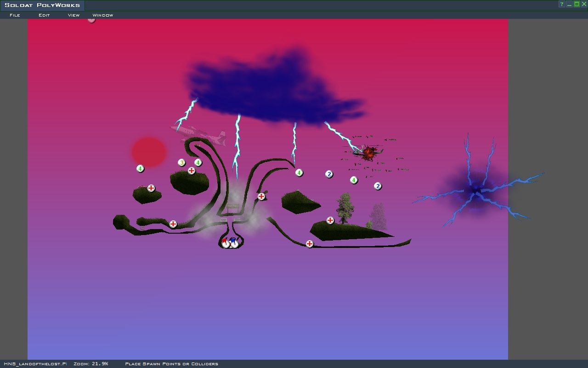Open the Edit menu

click(44, 15)
